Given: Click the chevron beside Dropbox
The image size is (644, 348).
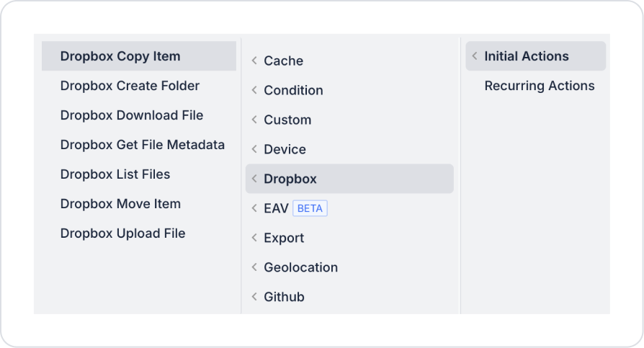Looking at the screenshot, I should (x=254, y=179).
